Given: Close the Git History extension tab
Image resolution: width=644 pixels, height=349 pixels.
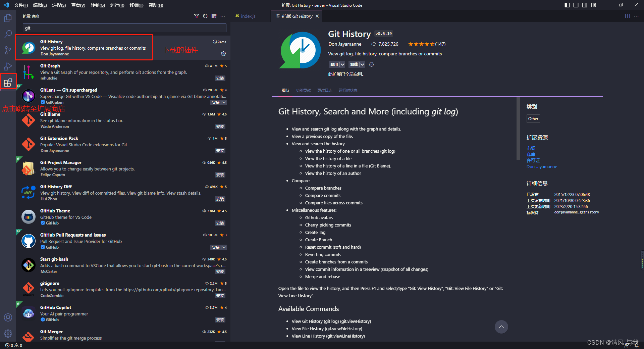Looking at the screenshot, I should (317, 16).
